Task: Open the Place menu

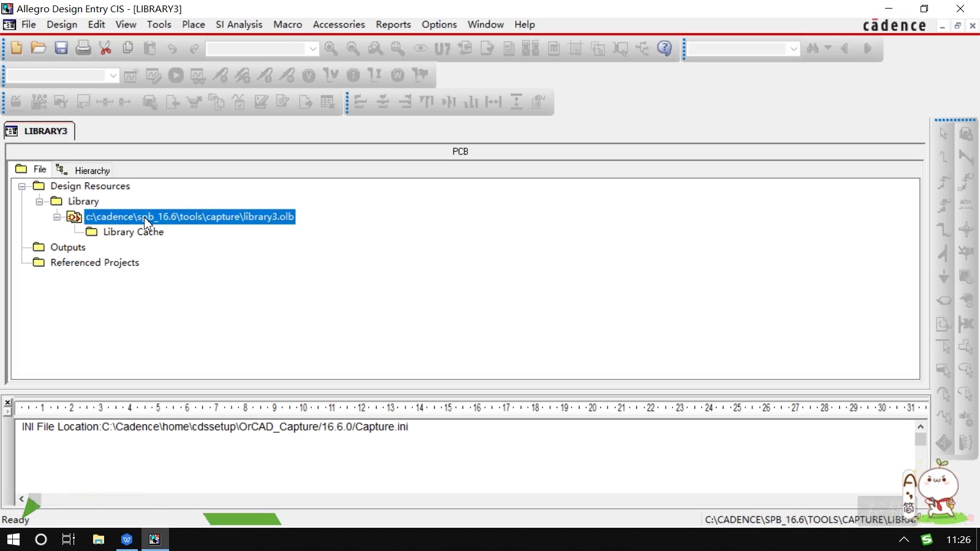Action: 194,24
